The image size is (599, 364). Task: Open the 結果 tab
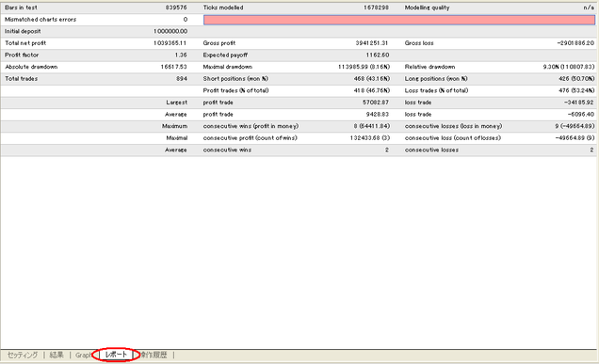(x=57, y=355)
